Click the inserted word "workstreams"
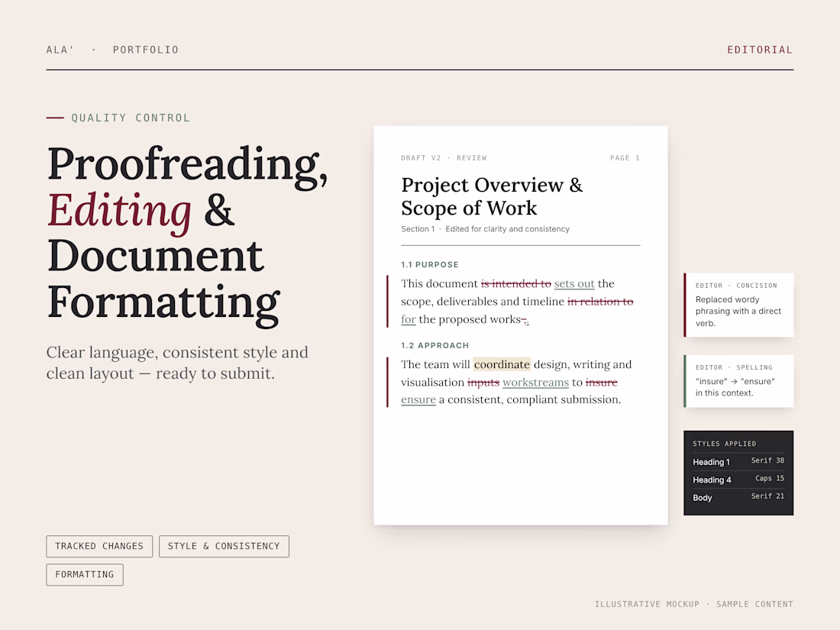Viewport: 840px width, 630px height. (536, 382)
